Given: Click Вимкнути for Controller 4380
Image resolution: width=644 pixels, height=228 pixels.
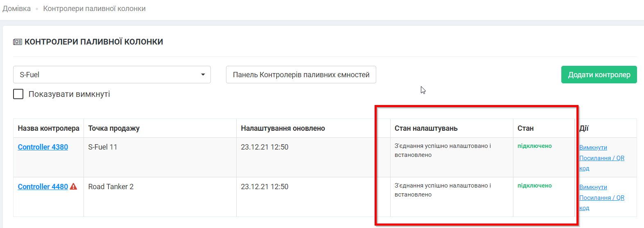Looking at the screenshot, I should [x=593, y=148].
